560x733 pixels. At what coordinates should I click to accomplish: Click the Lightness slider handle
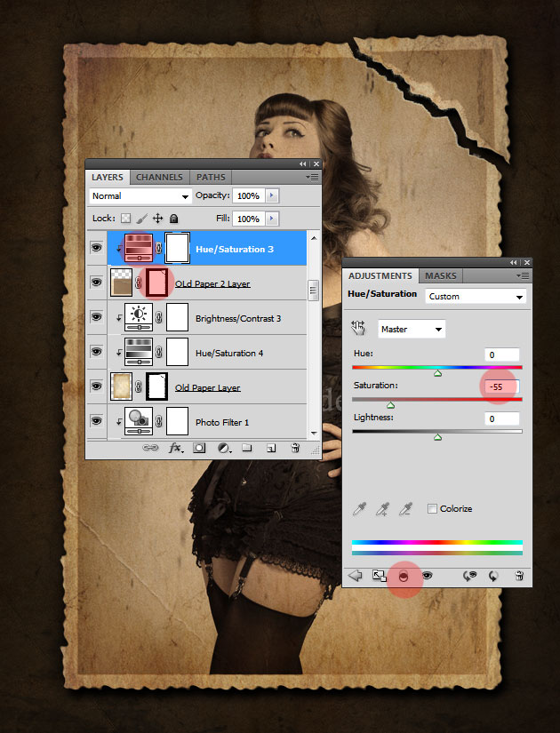click(438, 437)
